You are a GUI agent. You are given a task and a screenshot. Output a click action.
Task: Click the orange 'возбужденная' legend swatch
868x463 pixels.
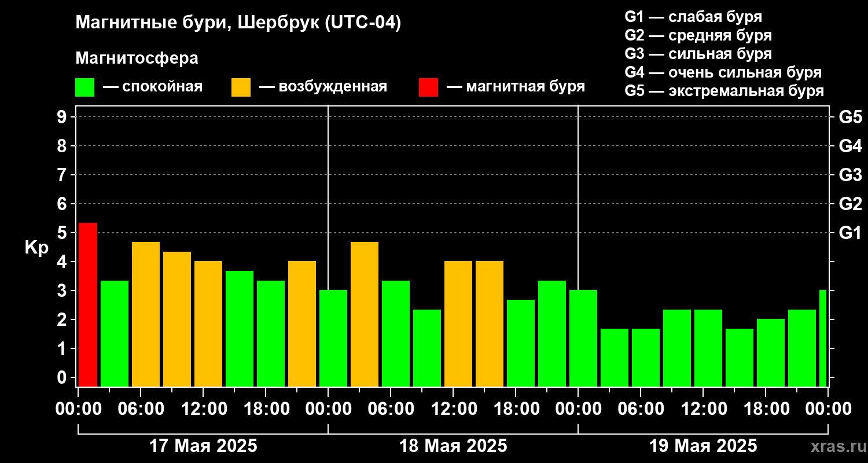click(x=241, y=87)
